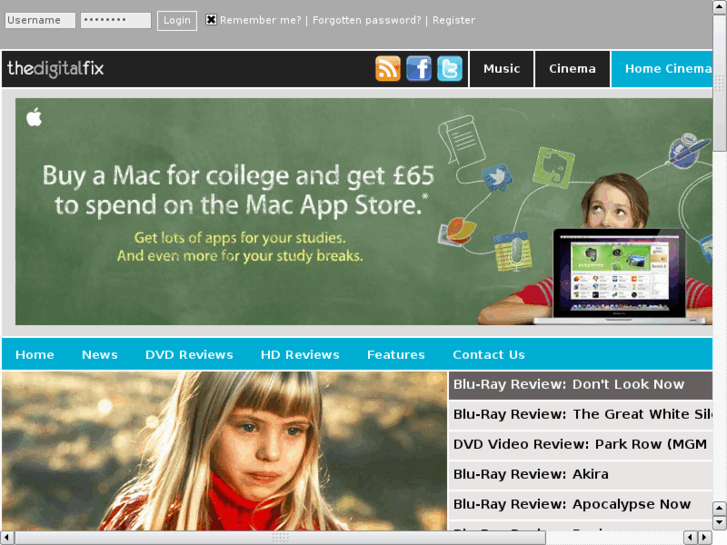Open the Contact Us menu item
This screenshot has height=545, width=727.
tap(489, 355)
